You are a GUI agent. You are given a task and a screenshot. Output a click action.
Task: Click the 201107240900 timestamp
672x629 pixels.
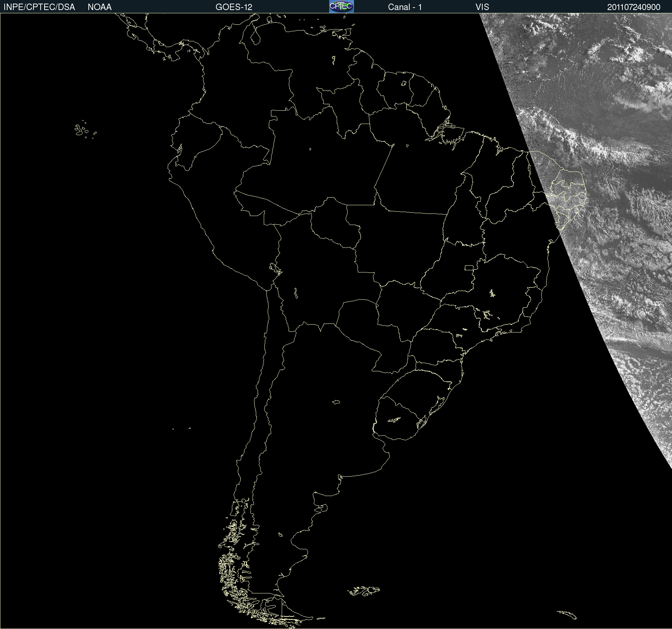(x=634, y=7)
